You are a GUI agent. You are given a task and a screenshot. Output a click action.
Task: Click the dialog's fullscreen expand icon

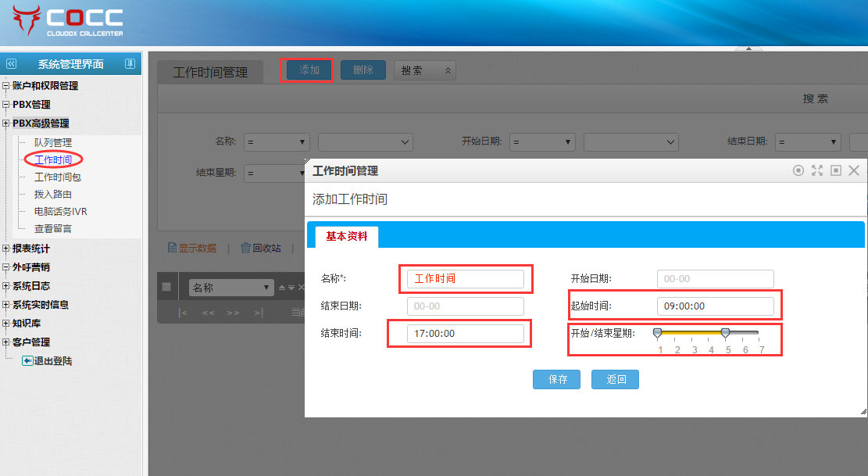pyautogui.click(x=817, y=170)
